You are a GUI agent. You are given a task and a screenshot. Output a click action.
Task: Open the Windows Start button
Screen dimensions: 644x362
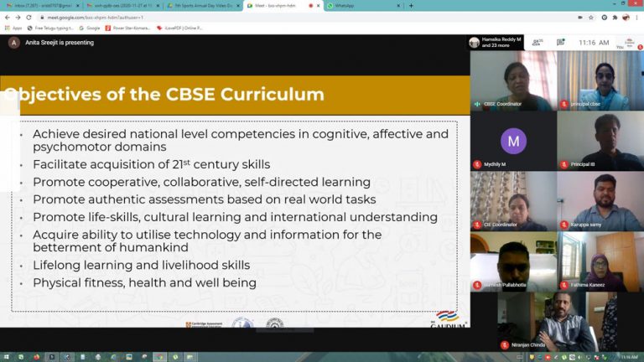coord(6,357)
